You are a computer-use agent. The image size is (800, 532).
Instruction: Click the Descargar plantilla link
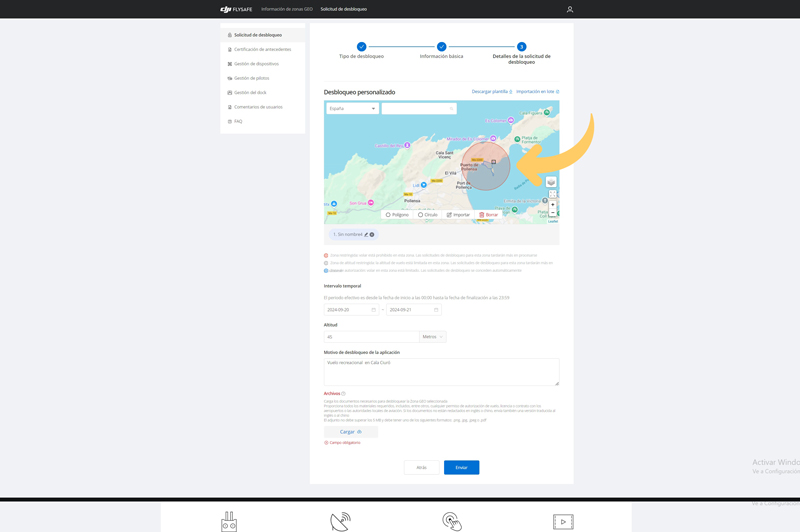coord(491,92)
